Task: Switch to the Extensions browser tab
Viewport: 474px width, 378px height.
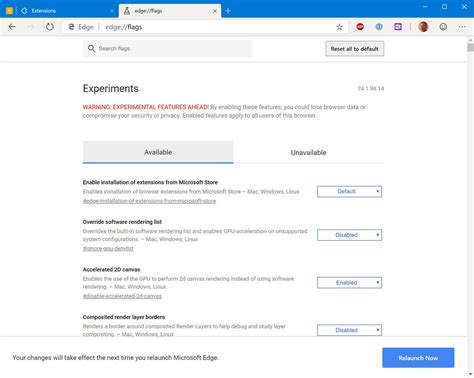Action: click(67, 11)
